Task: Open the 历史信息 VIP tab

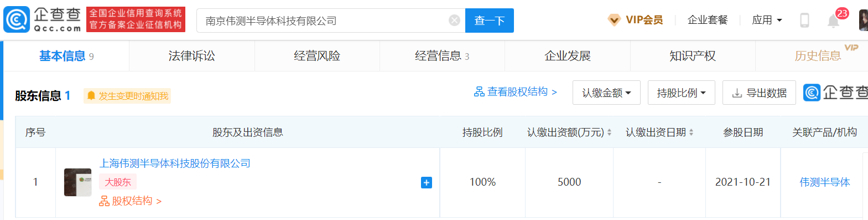Action: (x=818, y=56)
